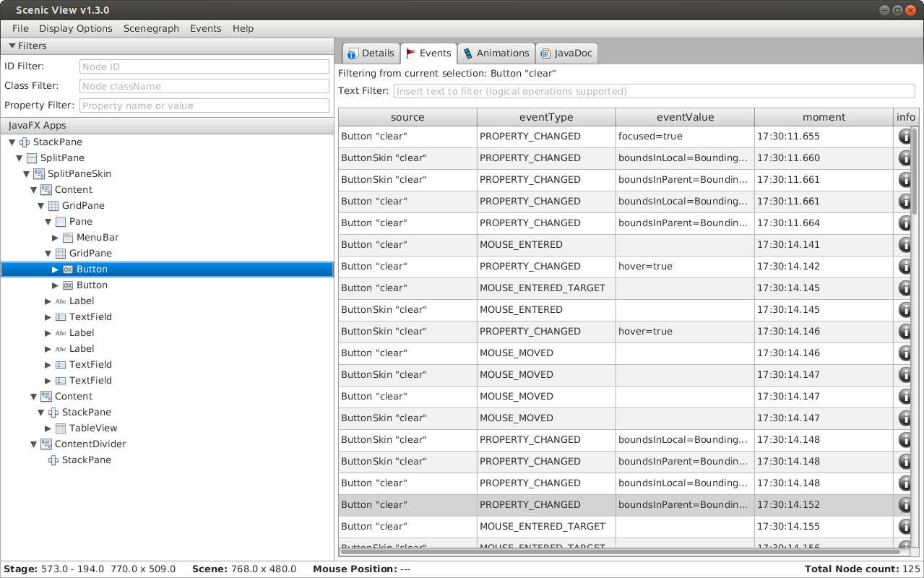Click the info column header
This screenshot has height=578, width=924.
pyautogui.click(x=906, y=117)
